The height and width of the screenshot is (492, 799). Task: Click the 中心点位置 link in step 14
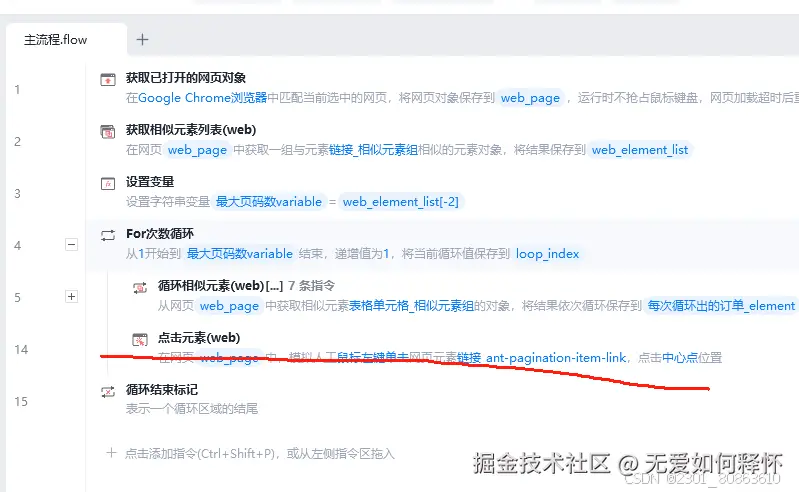pos(691,358)
